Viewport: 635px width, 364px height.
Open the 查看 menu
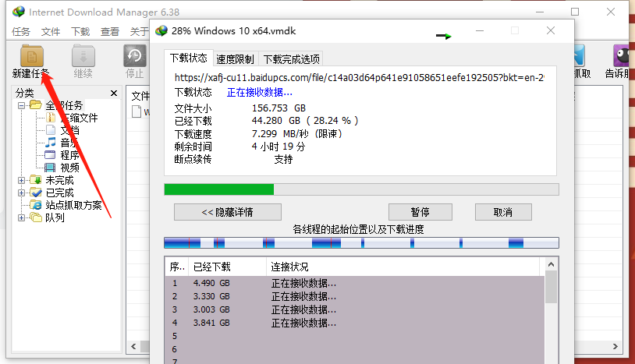click(110, 31)
